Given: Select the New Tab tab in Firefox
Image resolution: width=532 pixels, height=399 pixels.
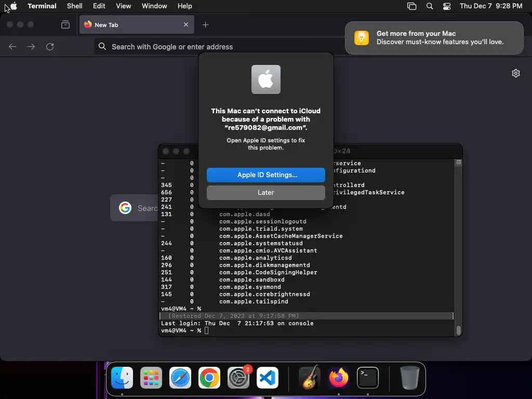Looking at the screenshot, I should click(137, 25).
